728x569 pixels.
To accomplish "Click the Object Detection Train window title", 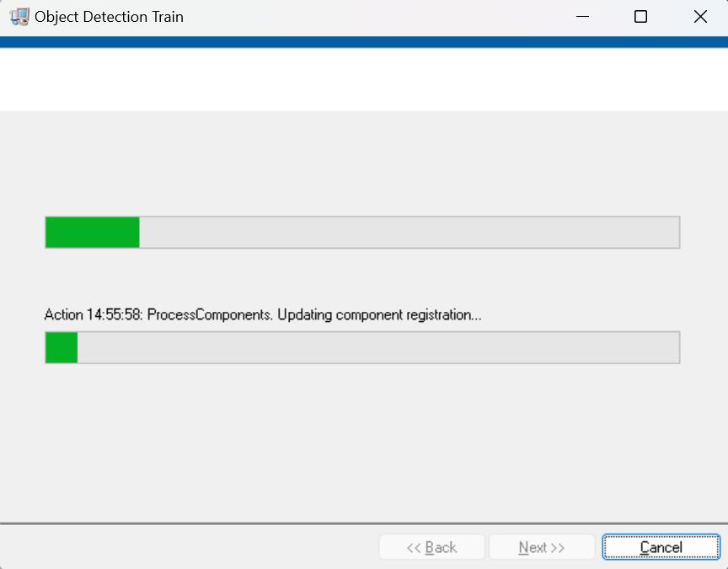I will [109, 17].
